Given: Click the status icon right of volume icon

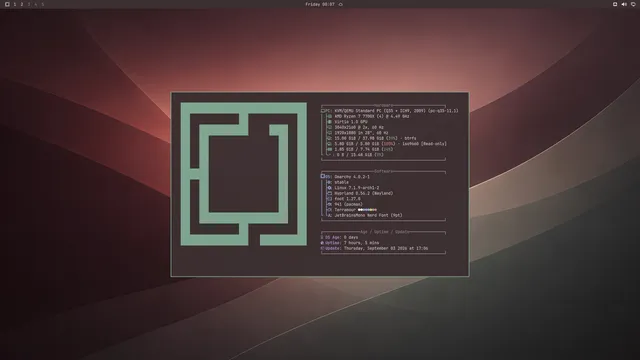Looking at the screenshot, I should pyautogui.click(x=633, y=4).
